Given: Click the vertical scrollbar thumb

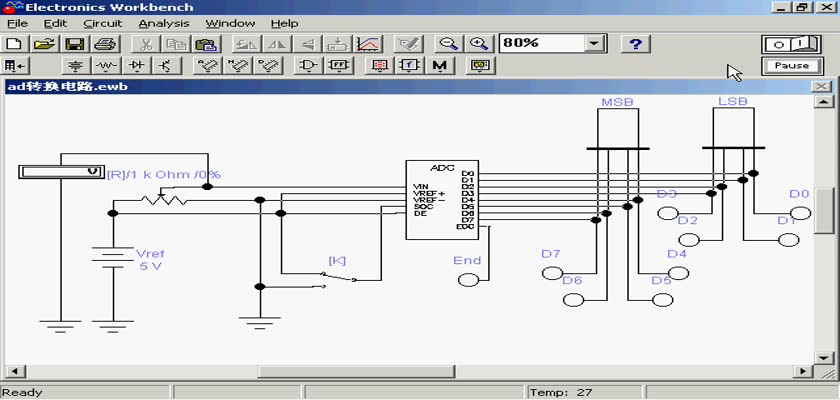Looking at the screenshot, I should [822, 210].
